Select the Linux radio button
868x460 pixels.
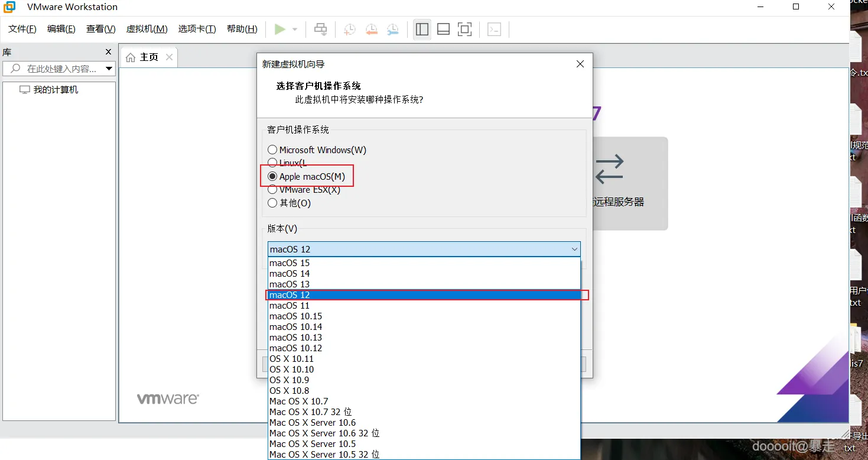pos(272,163)
